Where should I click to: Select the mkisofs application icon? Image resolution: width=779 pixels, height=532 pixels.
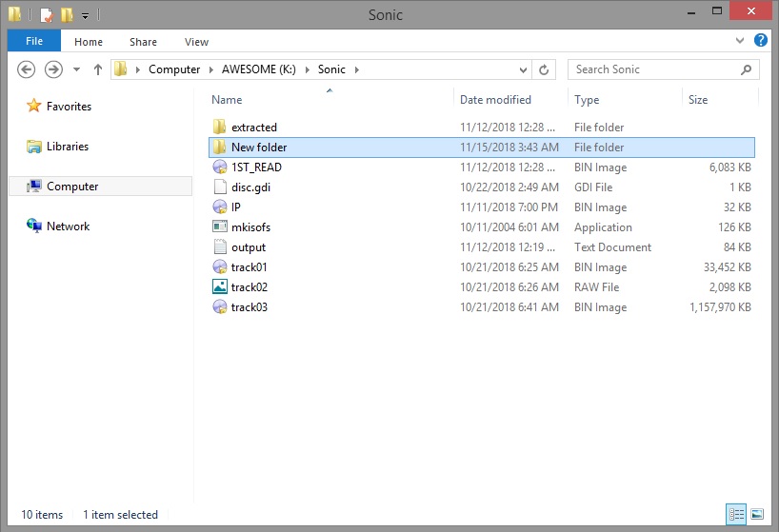click(x=220, y=227)
